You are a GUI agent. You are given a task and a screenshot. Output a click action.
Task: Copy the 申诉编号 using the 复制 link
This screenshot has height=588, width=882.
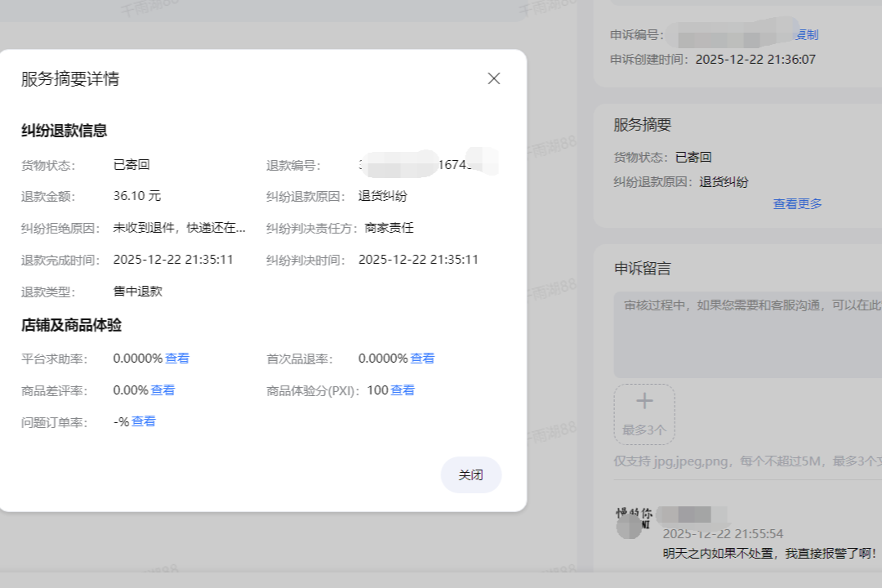pyautogui.click(x=807, y=34)
